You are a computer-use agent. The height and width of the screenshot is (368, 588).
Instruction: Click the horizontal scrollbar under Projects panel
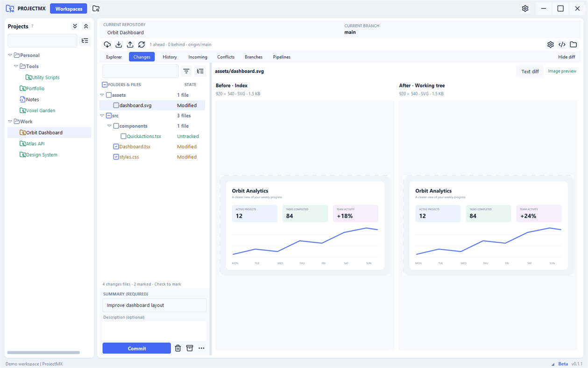point(43,353)
